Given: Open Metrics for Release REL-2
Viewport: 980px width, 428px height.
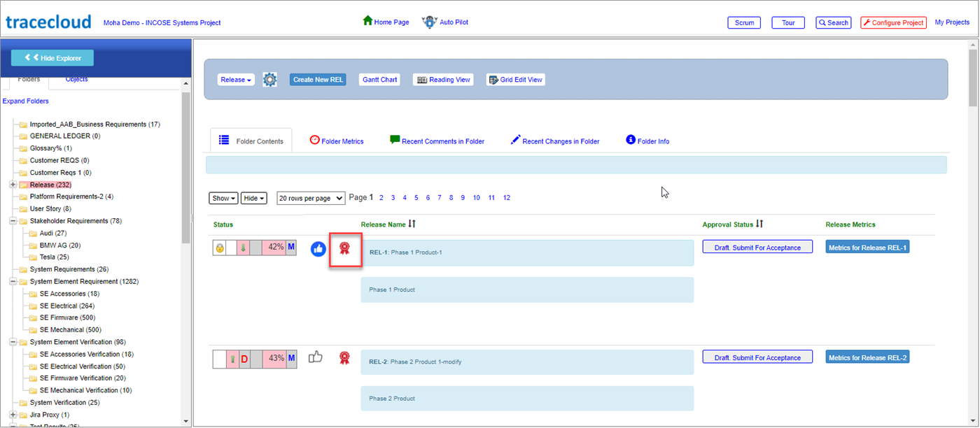Looking at the screenshot, I should (867, 357).
